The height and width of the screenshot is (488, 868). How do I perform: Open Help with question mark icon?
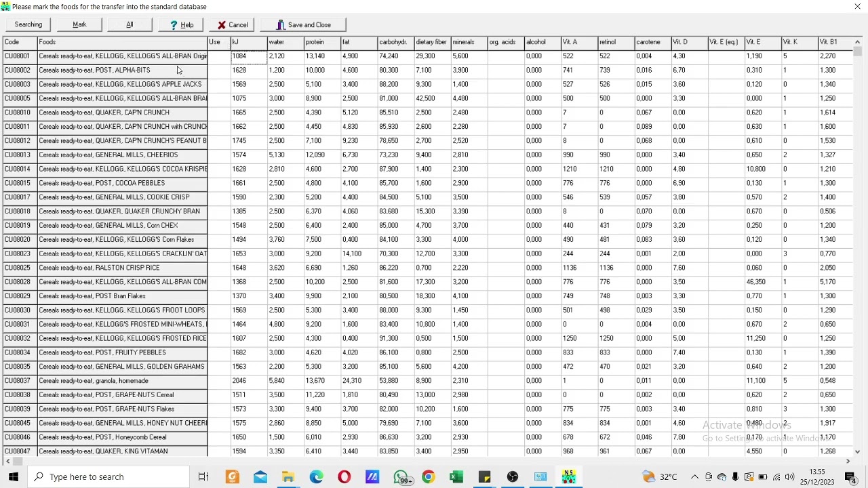click(181, 25)
